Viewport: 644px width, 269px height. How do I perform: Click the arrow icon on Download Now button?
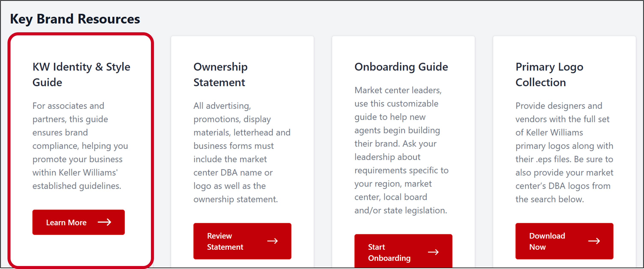(x=594, y=241)
